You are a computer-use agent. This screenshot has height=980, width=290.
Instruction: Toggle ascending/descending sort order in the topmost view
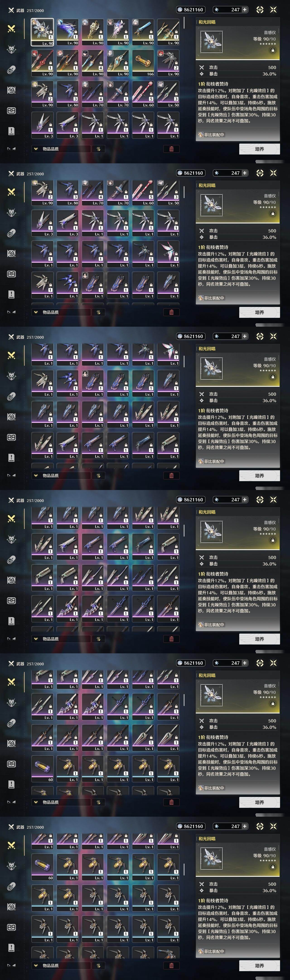pos(98,149)
